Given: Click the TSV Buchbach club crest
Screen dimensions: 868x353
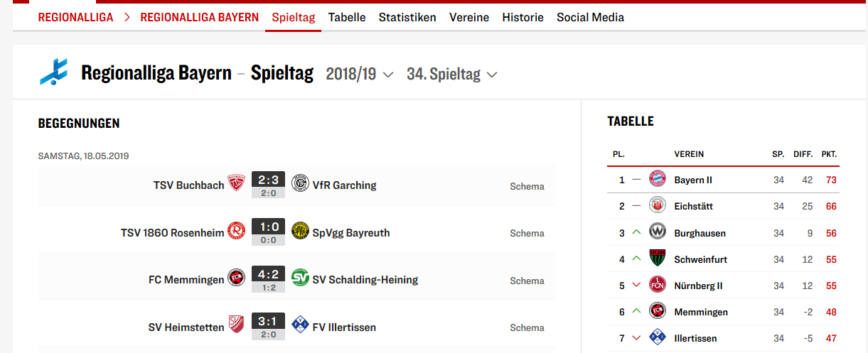Looking at the screenshot, I should point(236,183).
